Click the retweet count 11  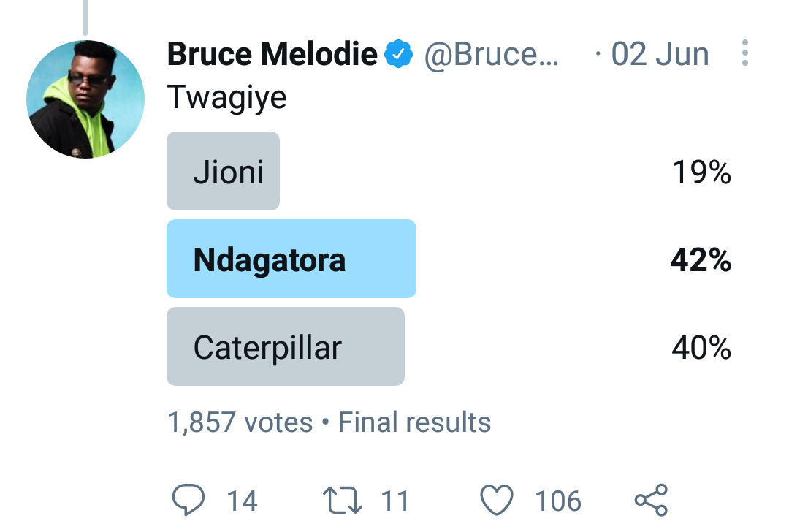coord(395,501)
